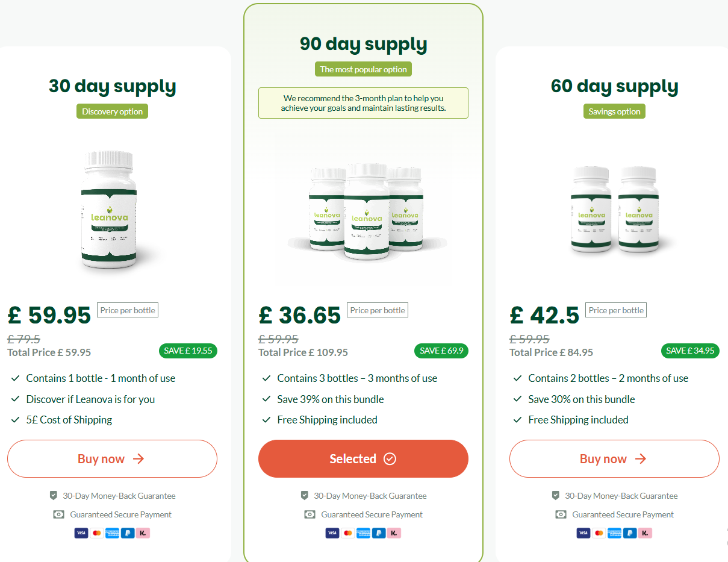The width and height of the screenshot is (728, 562).
Task: Click the Savings option badge
Action: [614, 111]
